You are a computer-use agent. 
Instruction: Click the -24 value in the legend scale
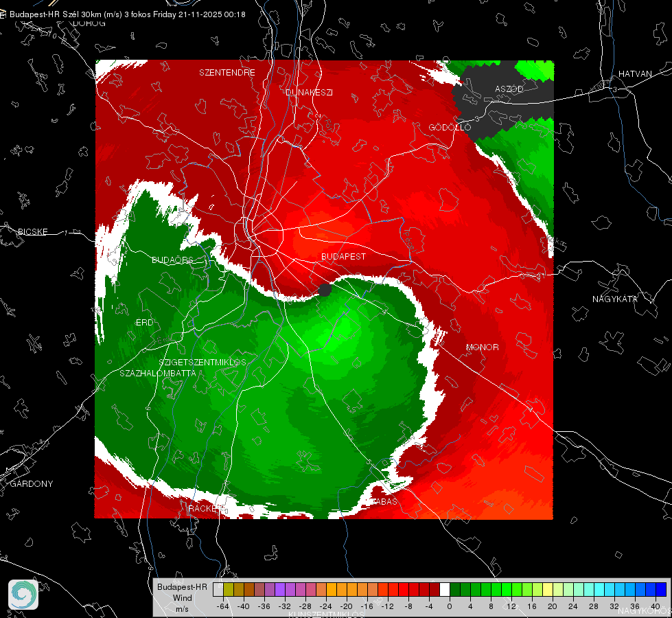tap(326, 606)
